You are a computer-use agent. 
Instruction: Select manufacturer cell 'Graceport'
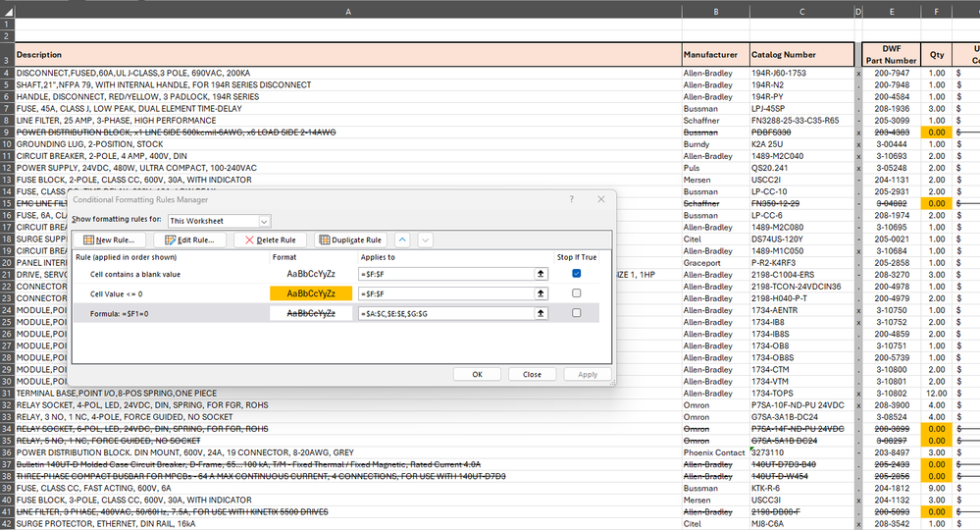tap(715, 263)
